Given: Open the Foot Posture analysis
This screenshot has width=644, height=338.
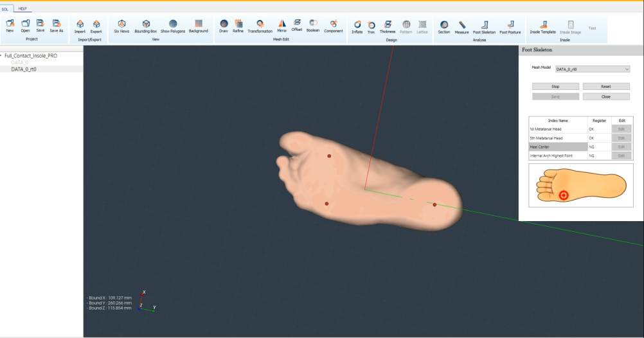Looking at the screenshot, I should [510, 26].
